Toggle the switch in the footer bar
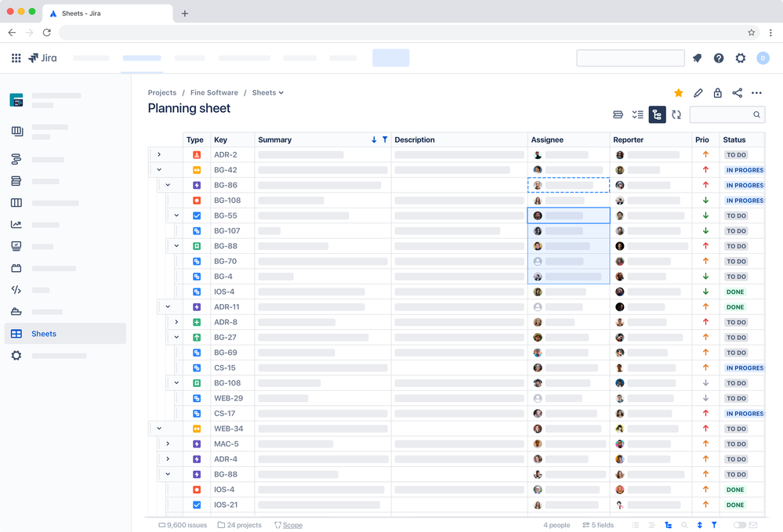Image resolution: width=783 pixels, height=532 pixels. [x=740, y=525]
